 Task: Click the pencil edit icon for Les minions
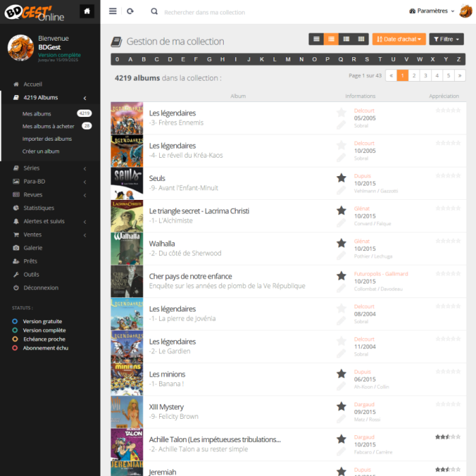click(341, 386)
